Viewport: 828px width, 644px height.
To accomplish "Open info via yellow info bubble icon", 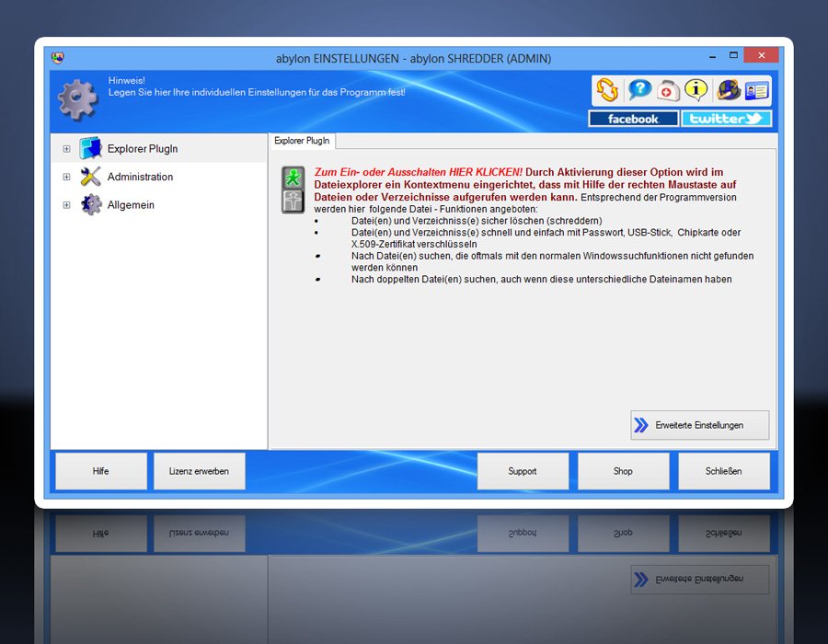I will 696,90.
